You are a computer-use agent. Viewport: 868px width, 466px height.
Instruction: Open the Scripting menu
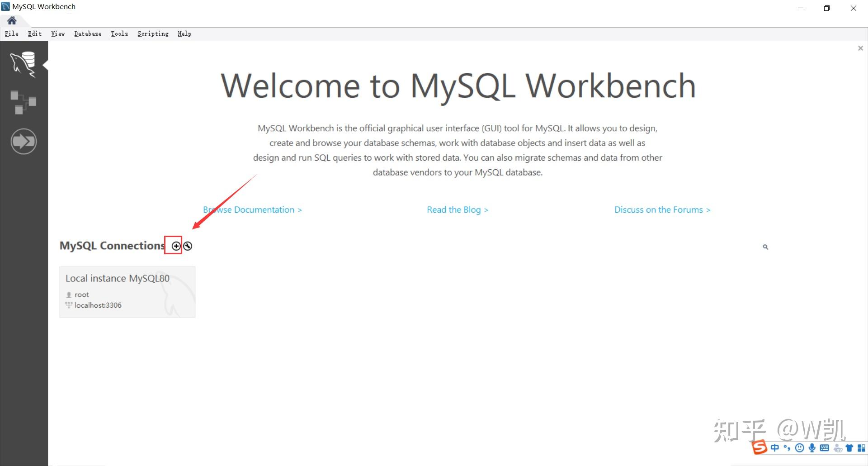(153, 33)
